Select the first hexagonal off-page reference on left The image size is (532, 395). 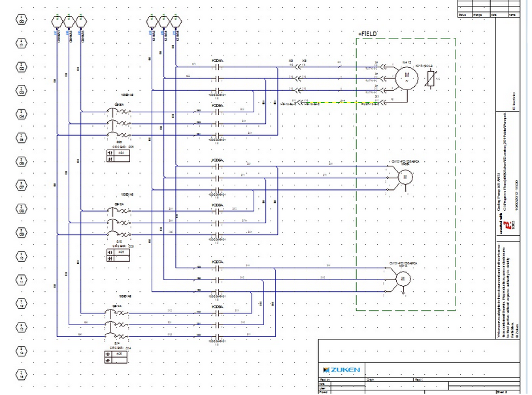coord(21,20)
